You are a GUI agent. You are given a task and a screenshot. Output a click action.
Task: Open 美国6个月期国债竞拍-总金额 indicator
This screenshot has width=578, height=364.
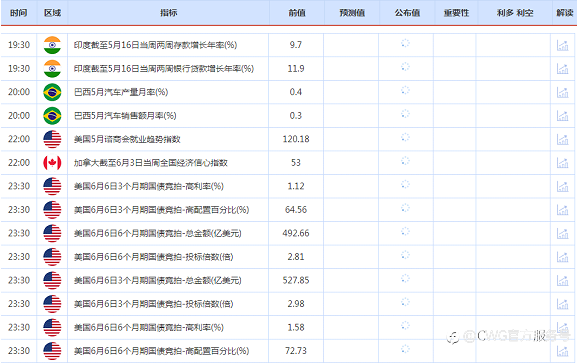point(157,233)
